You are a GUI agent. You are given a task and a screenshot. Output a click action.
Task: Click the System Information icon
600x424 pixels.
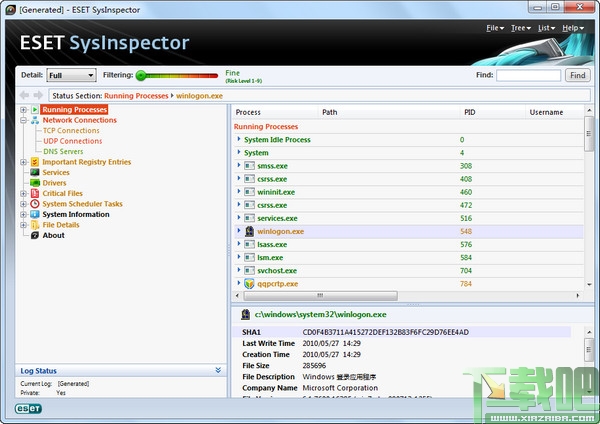pos(35,214)
